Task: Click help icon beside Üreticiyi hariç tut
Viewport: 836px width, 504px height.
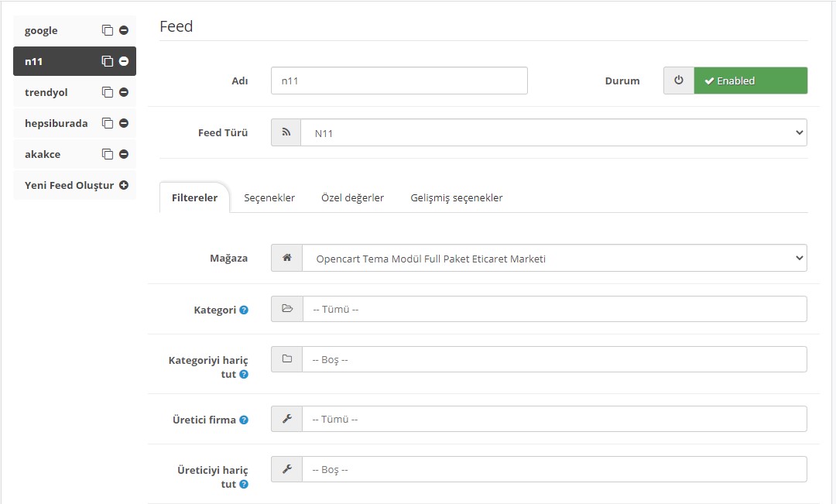Action: pyautogui.click(x=244, y=484)
